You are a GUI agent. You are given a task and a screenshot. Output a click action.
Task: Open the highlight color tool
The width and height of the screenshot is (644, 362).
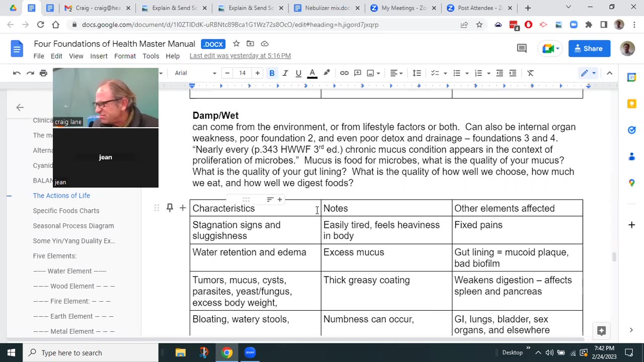(x=327, y=73)
